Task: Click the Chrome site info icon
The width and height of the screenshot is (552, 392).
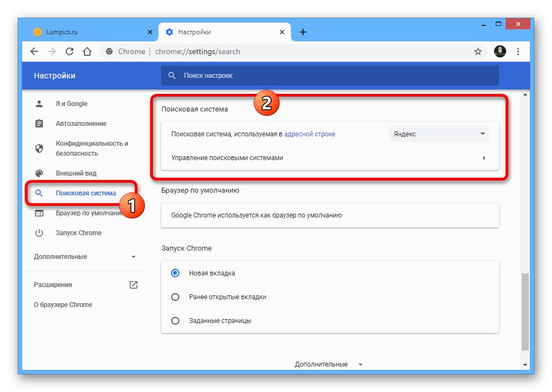Action: (x=109, y=52)
